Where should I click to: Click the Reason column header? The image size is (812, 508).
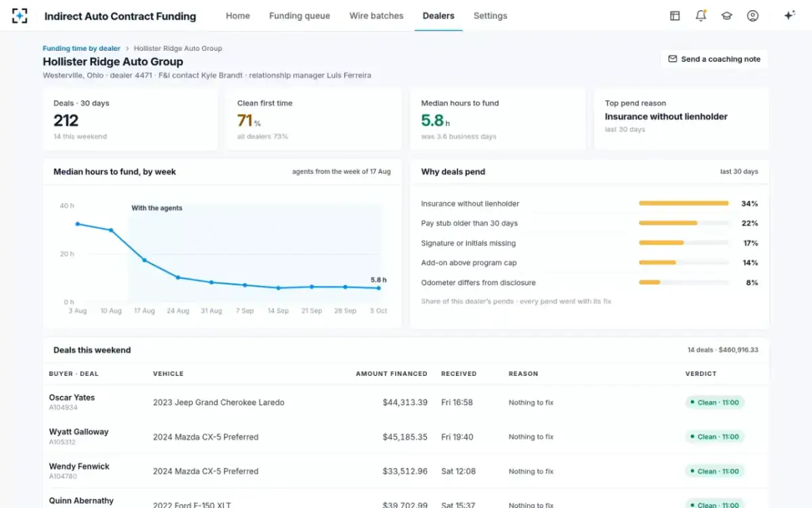pos(523,373)
